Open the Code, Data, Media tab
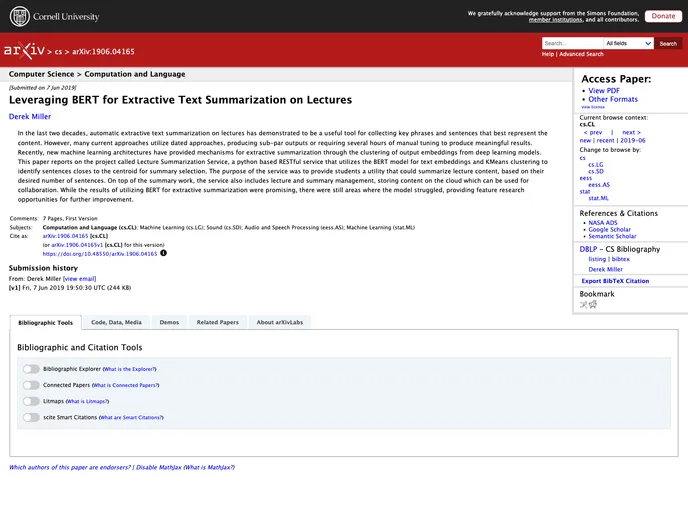 116,322
